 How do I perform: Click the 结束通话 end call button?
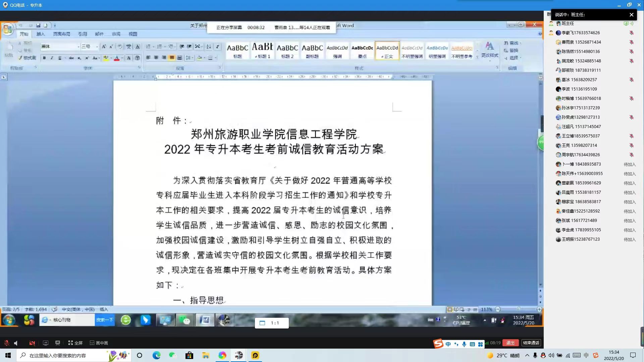(x=531, y=343)
